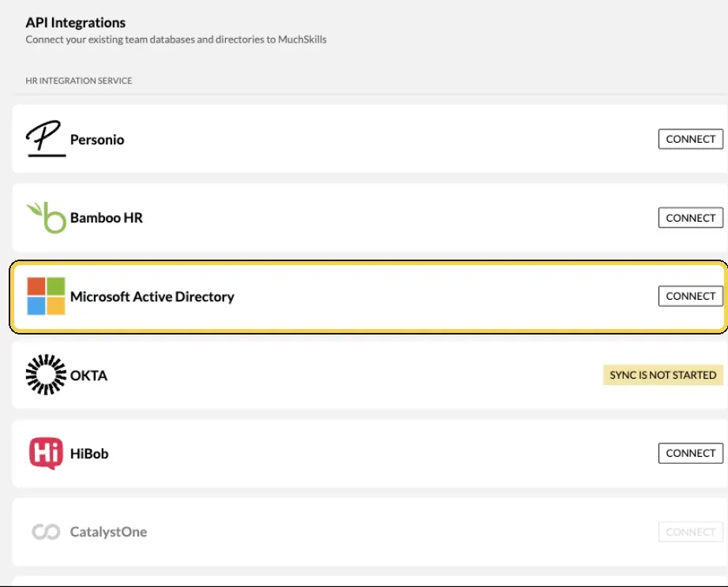Click the Bamboo HR leaf logo
This screenshot has width=728, height=587.
[46, 217]
